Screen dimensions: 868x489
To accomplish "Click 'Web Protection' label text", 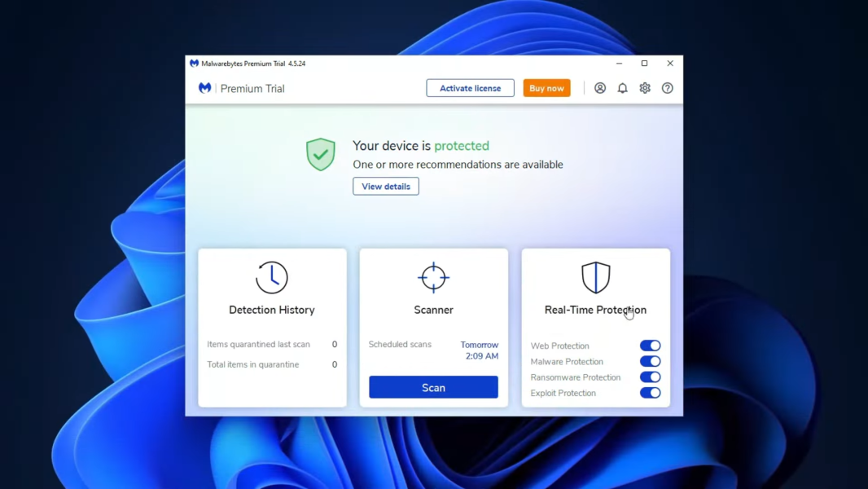I will (559, 346).
